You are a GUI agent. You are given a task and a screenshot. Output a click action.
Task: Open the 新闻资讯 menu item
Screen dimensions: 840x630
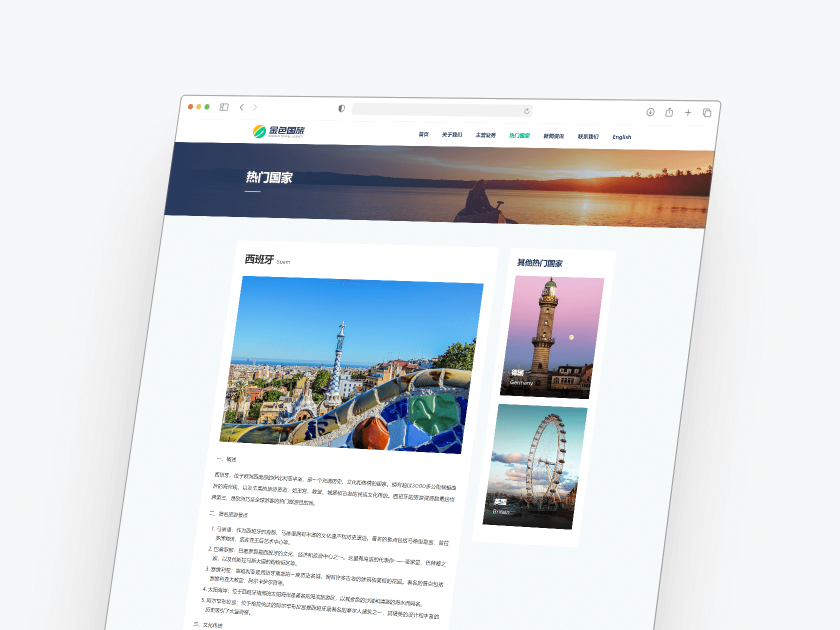click(x=553, y=136)
